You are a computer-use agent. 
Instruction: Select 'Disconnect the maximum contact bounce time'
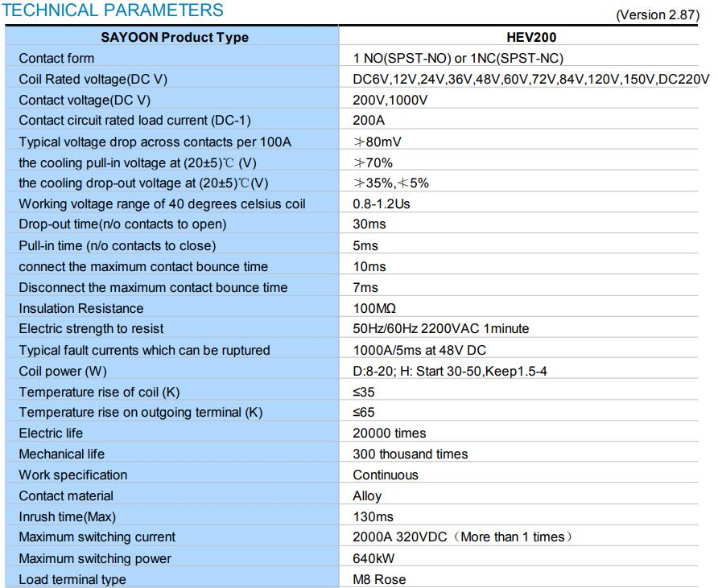[154, 287]
